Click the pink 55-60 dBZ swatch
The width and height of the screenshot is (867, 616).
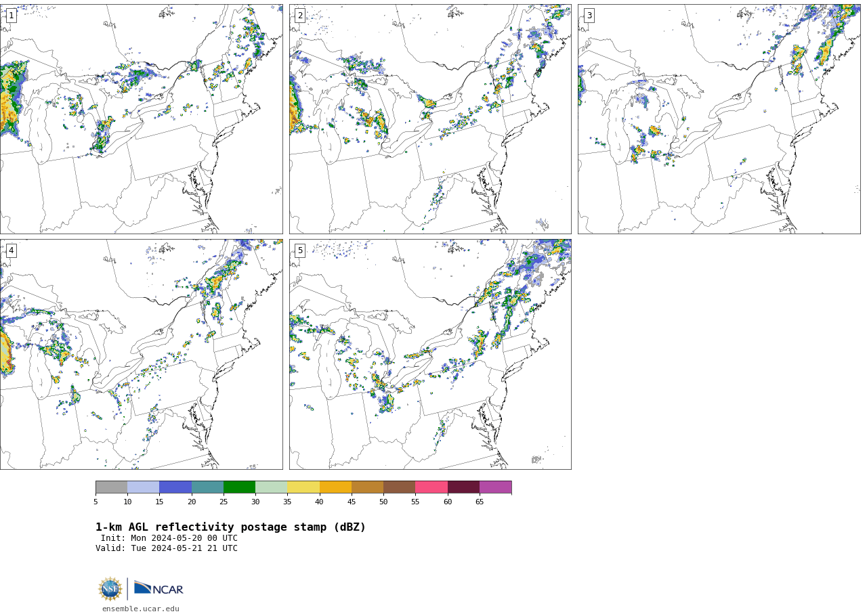tap(431, 487)
